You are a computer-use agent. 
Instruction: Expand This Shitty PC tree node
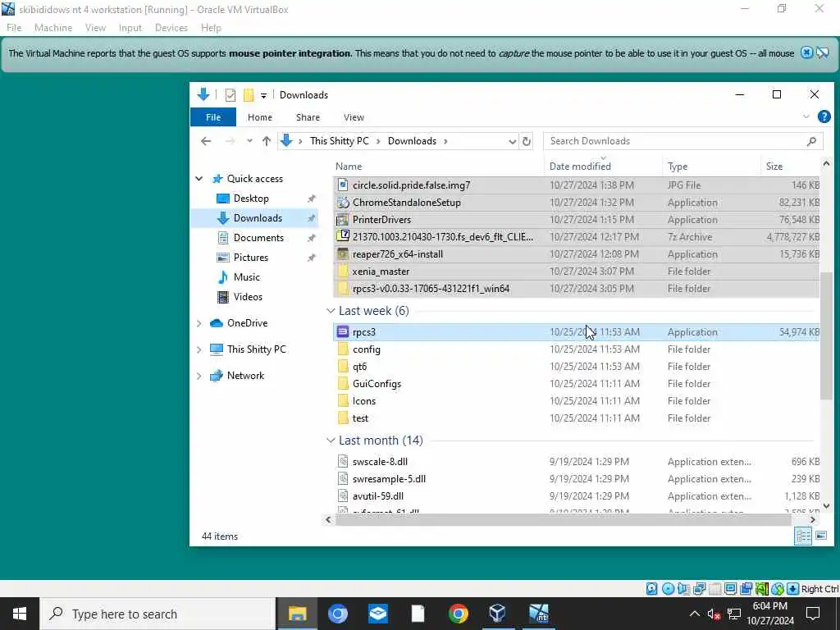click(x=199, y=349)
